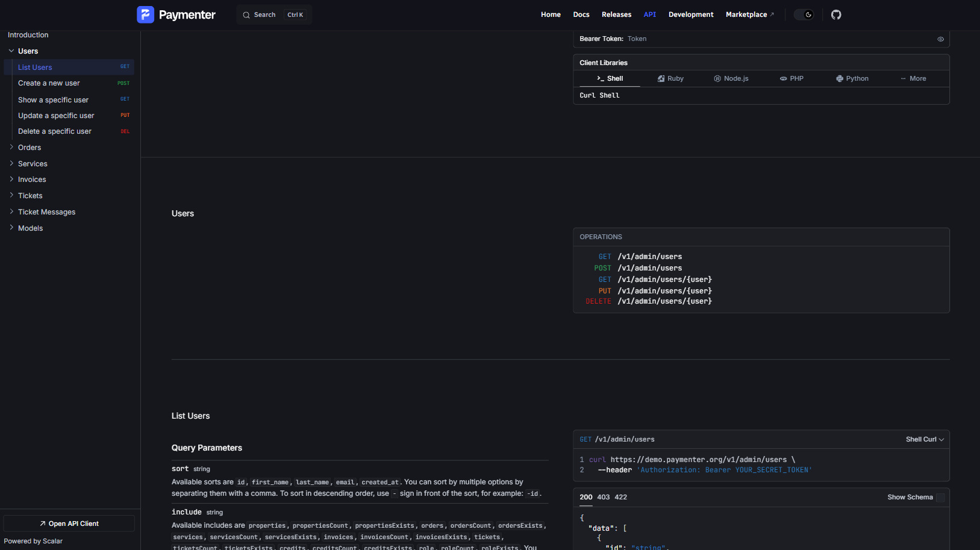Screen dimensions: 980x550
Task: Switch to the 403 response tab
Action: pyautogui.click(x=603, y=498)
